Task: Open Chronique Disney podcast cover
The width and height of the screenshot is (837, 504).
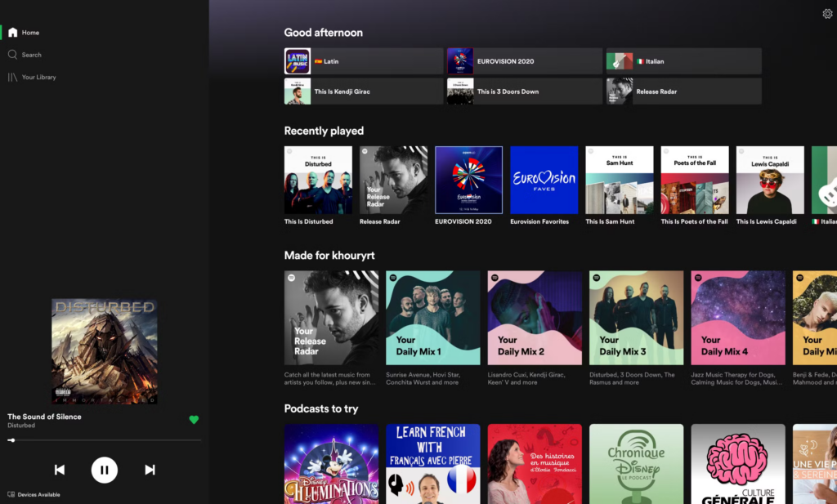Action: click(636, 464)
